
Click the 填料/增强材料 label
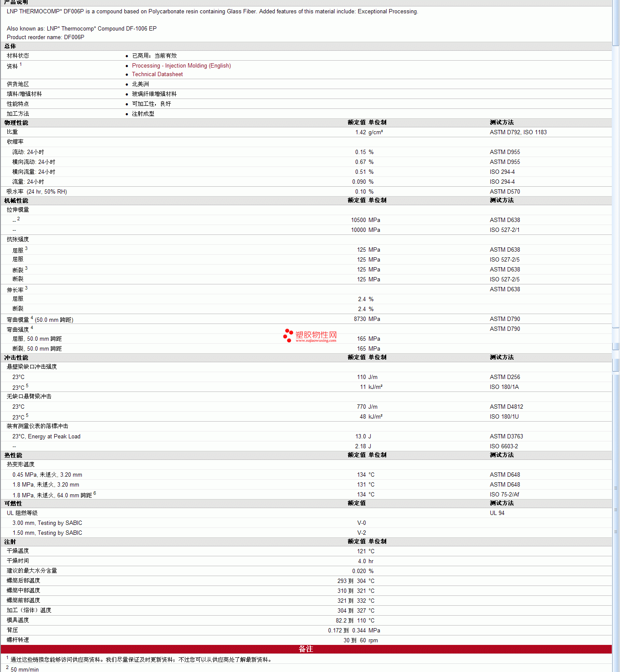(24, 94)
